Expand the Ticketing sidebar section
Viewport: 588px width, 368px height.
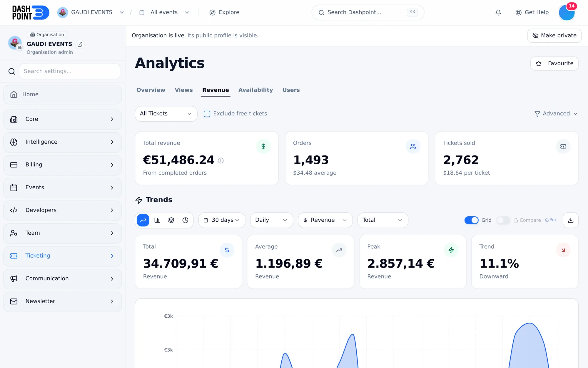pos(63,256)
